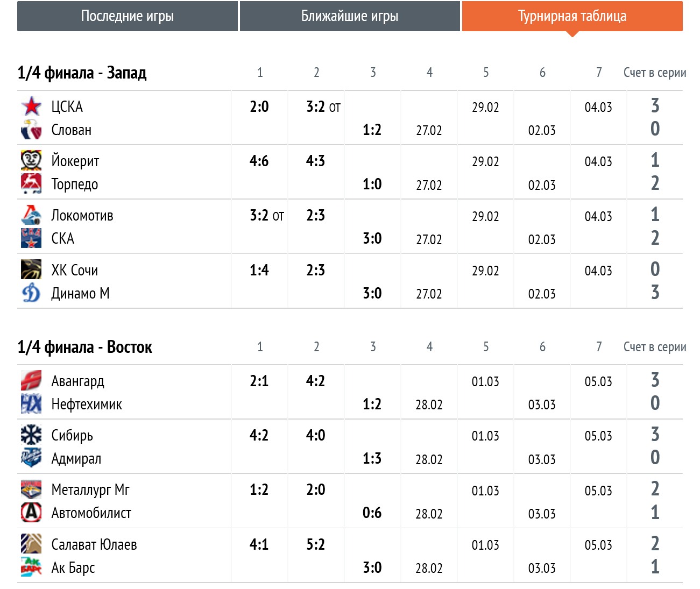Open the ЦСКА team name link

coord(67,107)
